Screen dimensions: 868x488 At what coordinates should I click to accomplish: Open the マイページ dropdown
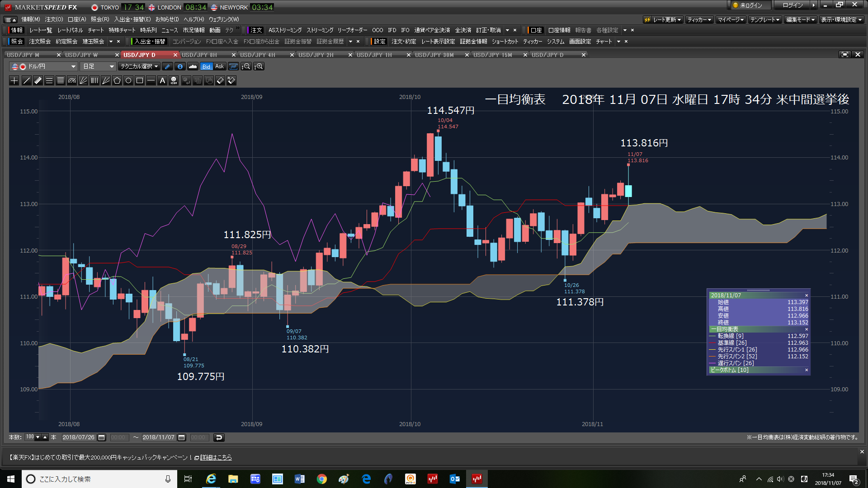731,20
